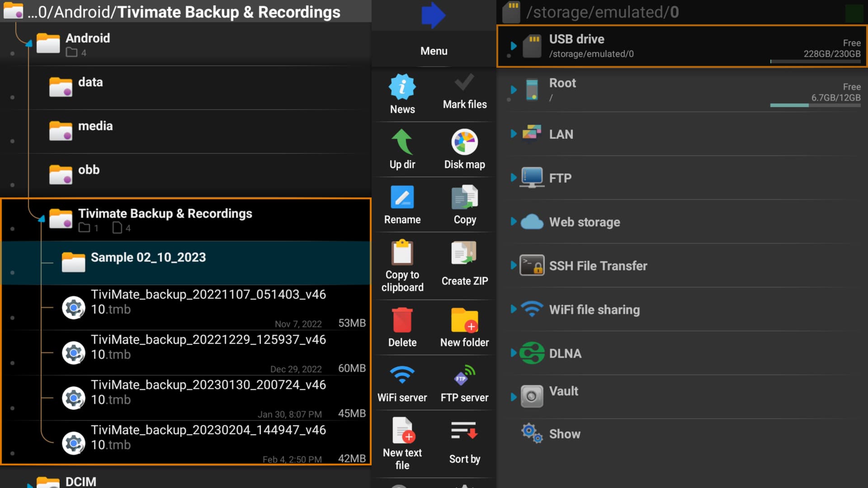Image resolution: width=868 pixels, height=488 pixels.
Task: Mark the media folder checkbox dot
Action: pos(12,141)
